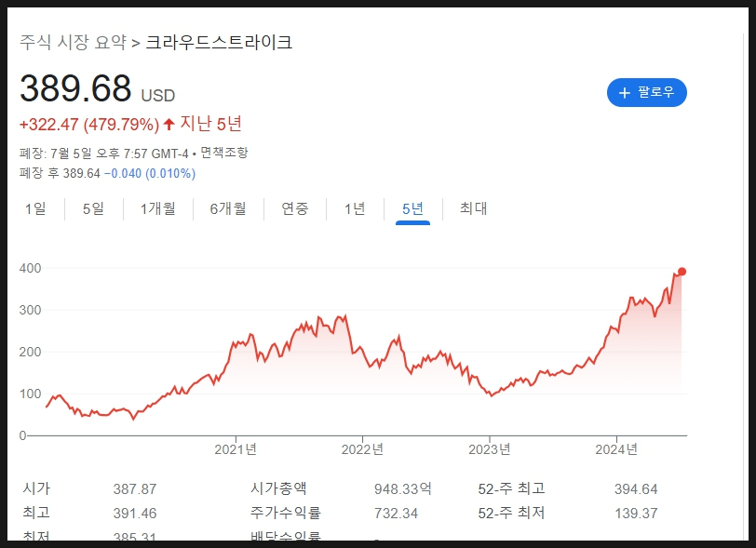The image size is (756, 548).
Task: Click the 2024년 axis label
Action: (x=616, y=449)
